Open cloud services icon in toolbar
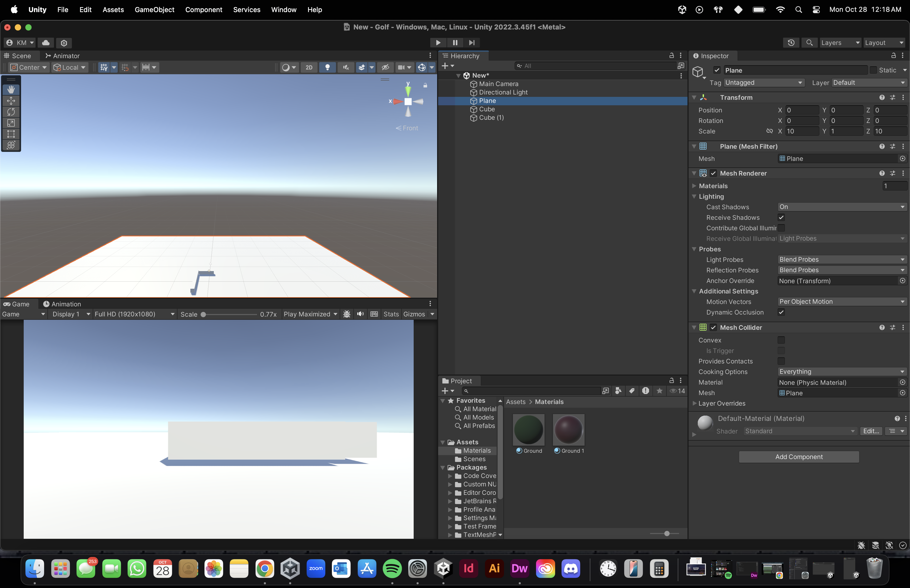Image resolution: width=910 pixels, height=588 pixels. pyautogui.click(x=46, y=42)
